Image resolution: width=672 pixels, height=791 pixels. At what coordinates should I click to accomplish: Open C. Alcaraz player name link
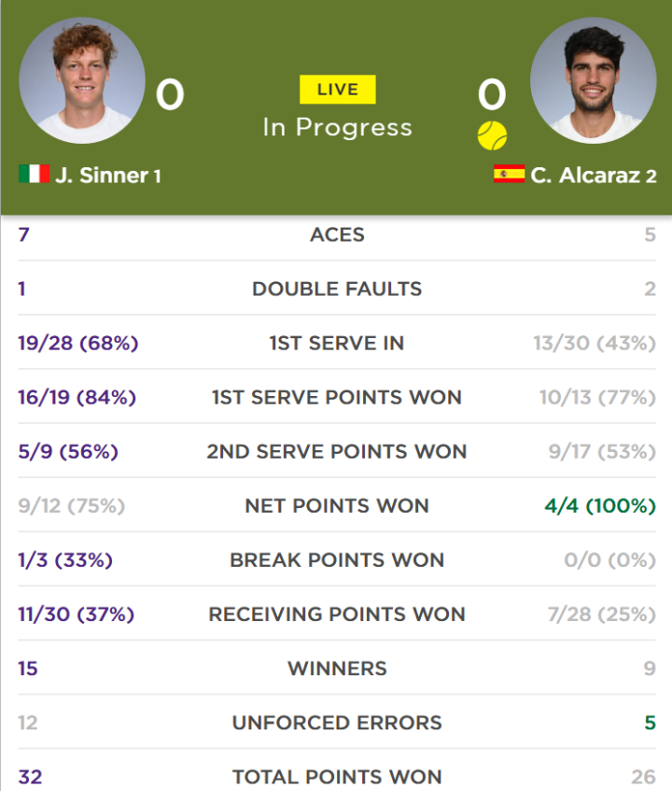pos(585,176)
